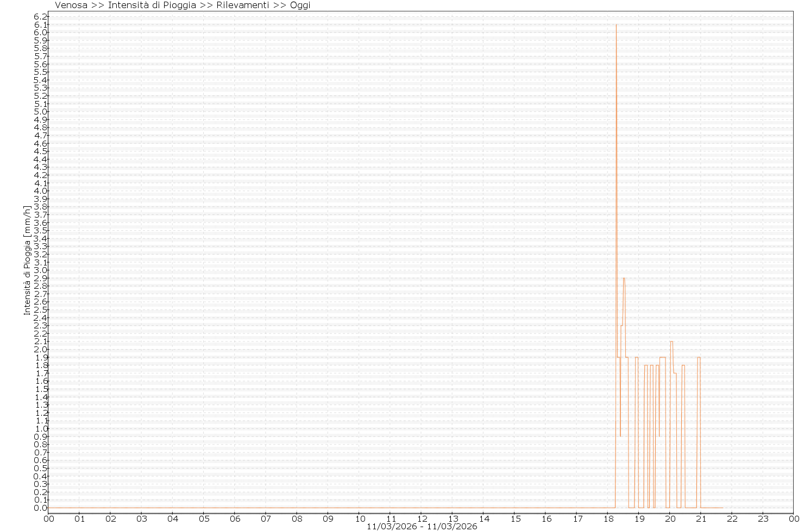Screen dimensions: 804x532
Task: Click the 06 hour tick label
Action: [x=235, y=518]
